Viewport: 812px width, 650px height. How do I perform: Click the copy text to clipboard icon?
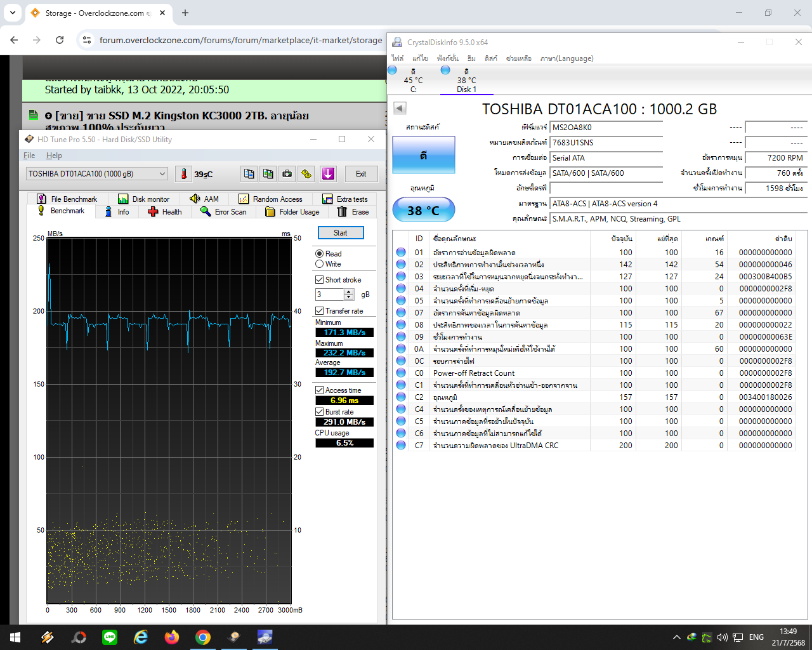(x=249, y=174)
